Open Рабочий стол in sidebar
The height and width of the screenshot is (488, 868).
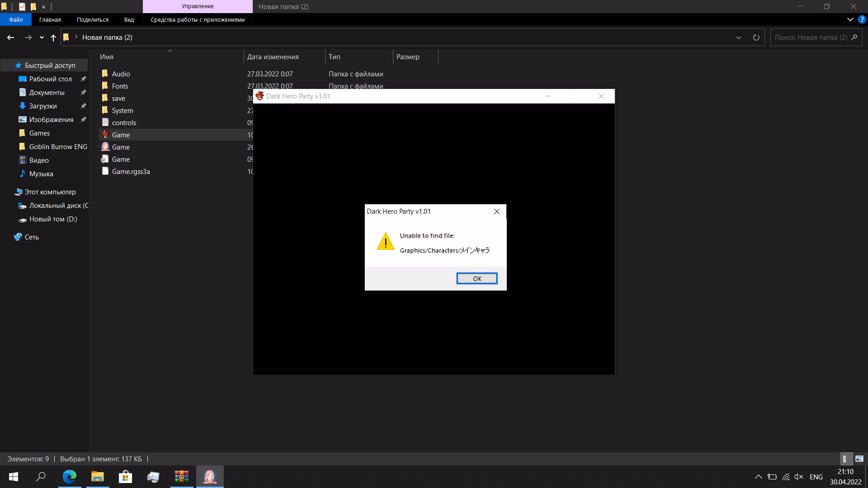[x=50, y=79]
